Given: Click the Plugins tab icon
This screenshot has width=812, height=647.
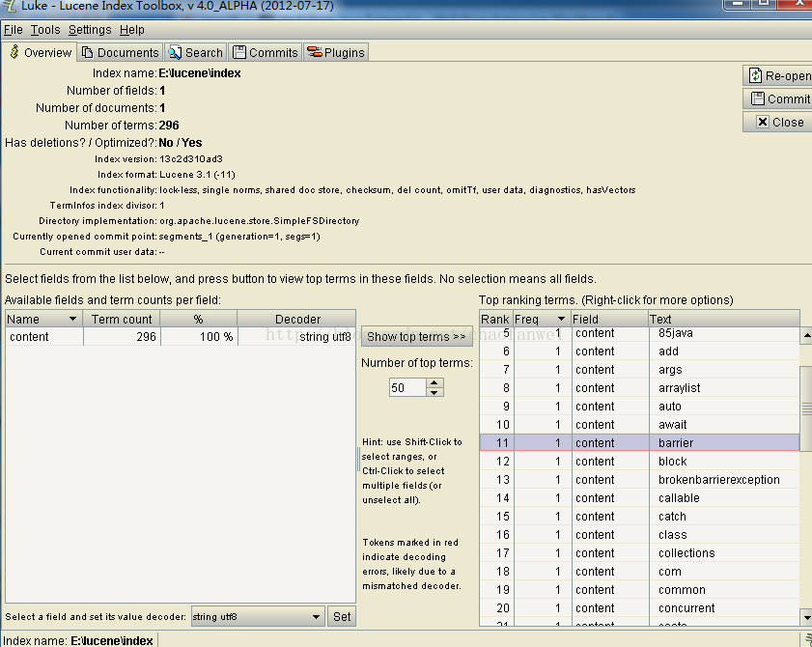Looking at the screenshot, I should (315, 52).
